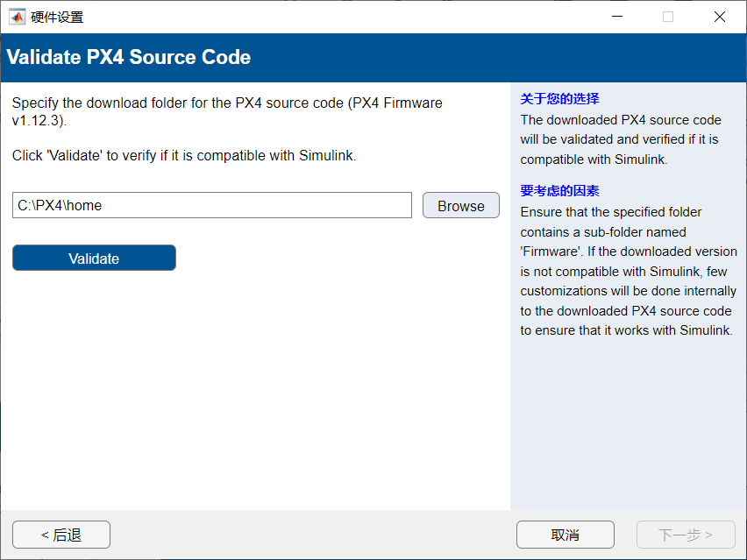Image resolution: width=747 pixels, height=560 pixels.
Task: Focus the C:\PX4\home path field
Action: [211, 206]
